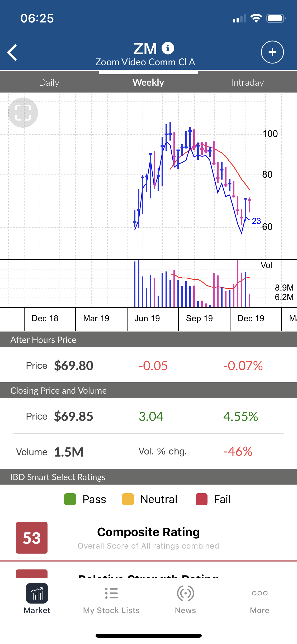Tap the red 53 Composite Rating badge
The height and width of the screenshot is (644, 297).
pyautogui.click(x=32, y=538)
